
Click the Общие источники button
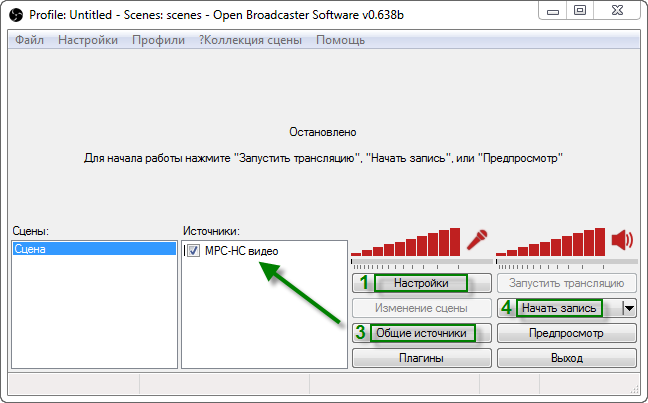tap(420, 333)
